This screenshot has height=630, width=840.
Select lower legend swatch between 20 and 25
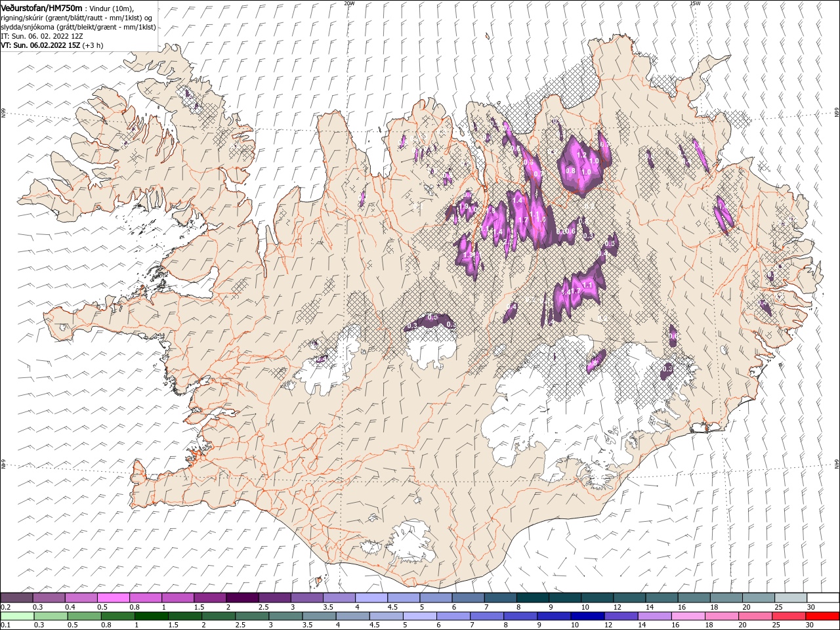pyautogui.click(x=755, y=616)
